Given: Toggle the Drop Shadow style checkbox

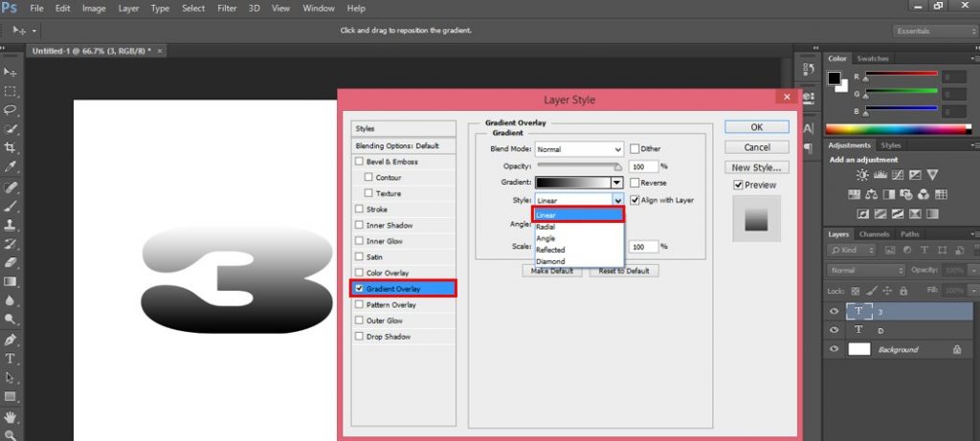Looking at the screenshot, I should [x=359, y=337].
